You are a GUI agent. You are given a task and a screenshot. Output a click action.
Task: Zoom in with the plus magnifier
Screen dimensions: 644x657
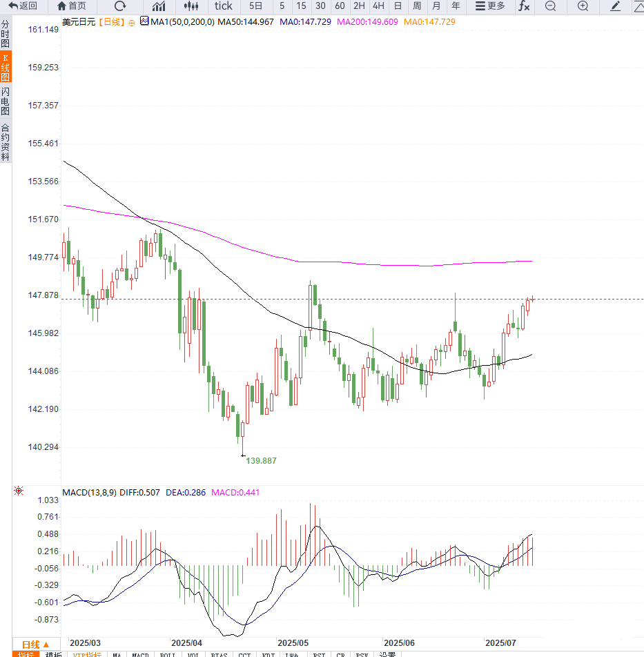coord(583,6)
